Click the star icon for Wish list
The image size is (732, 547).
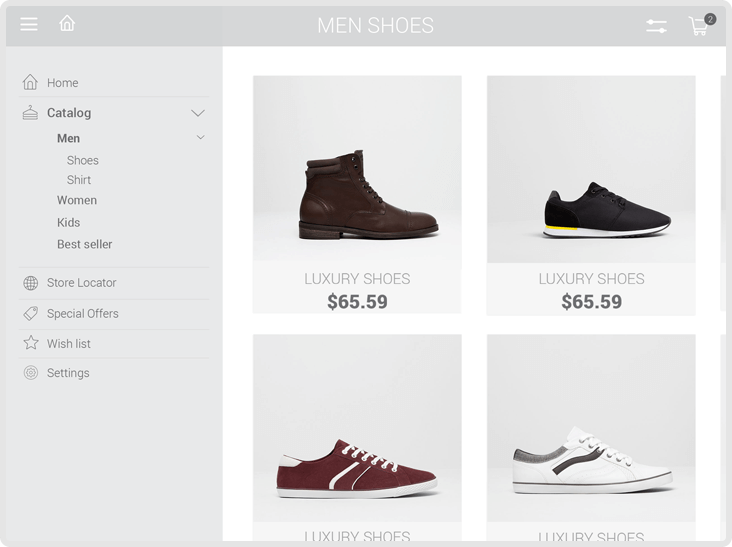coord(31,343)
